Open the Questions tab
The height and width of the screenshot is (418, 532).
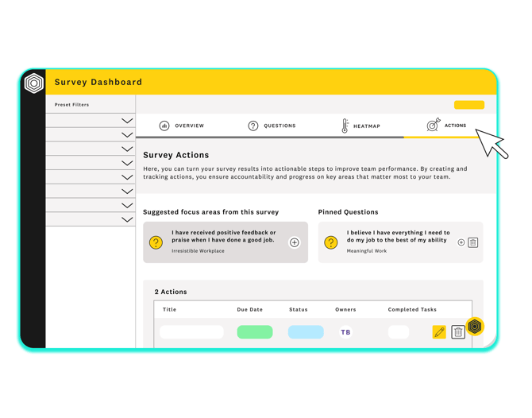pyautogui.click(x=272, y=126)
